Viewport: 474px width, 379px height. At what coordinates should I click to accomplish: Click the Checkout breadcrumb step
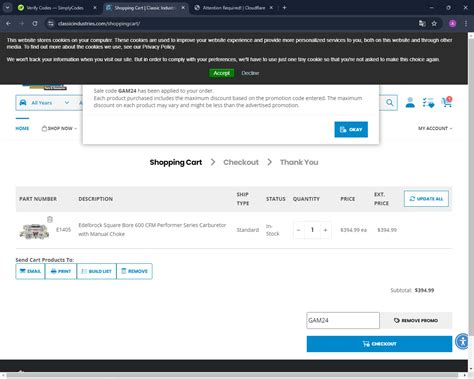[x=241, y=162]
